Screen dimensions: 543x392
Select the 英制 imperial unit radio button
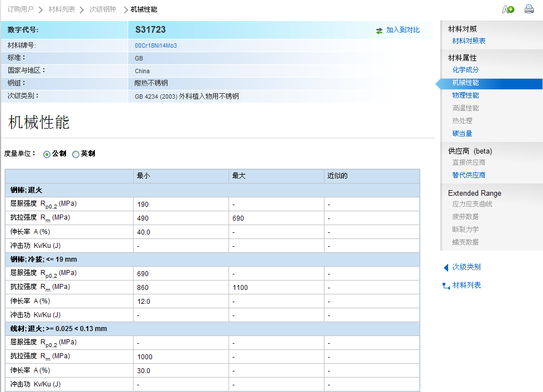76,154
